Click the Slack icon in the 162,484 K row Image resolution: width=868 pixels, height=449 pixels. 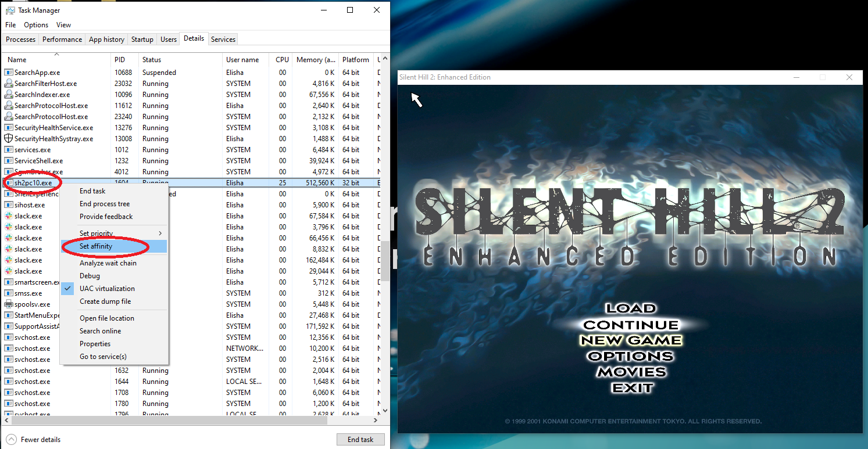pos(9,260)
